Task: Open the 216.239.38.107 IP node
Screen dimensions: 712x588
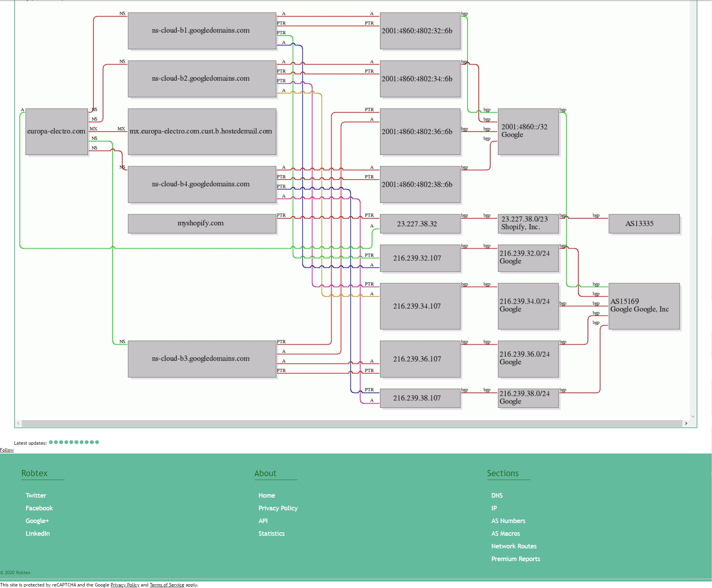Action: (420, 398)
